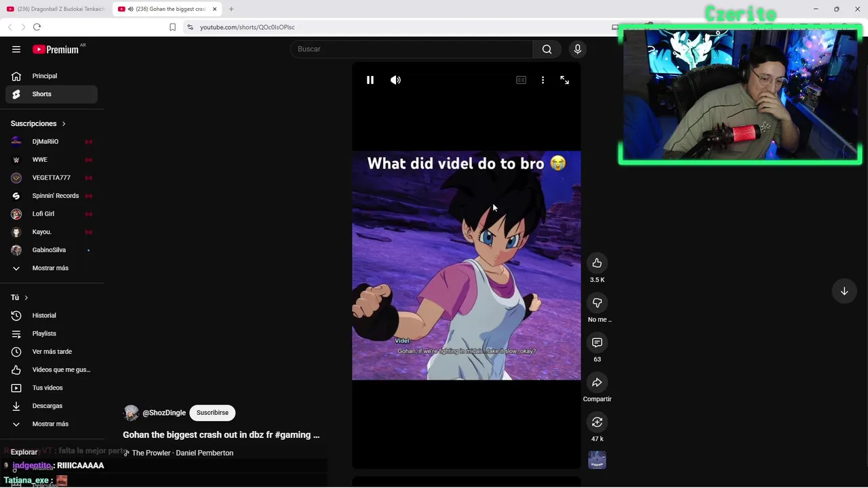Viewport: 868px width, 488px height.
Task: Open the comments showing 63
Action: (x=597, y=343)
